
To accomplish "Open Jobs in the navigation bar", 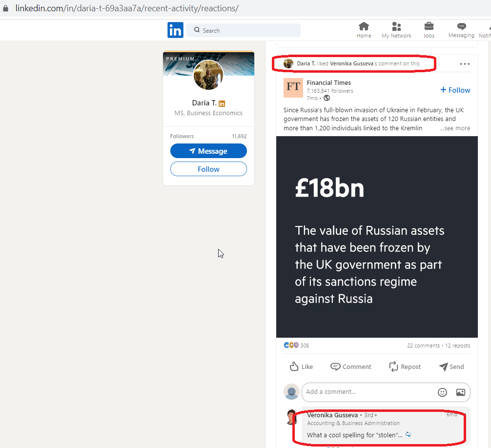I will (x=429, y=30).
